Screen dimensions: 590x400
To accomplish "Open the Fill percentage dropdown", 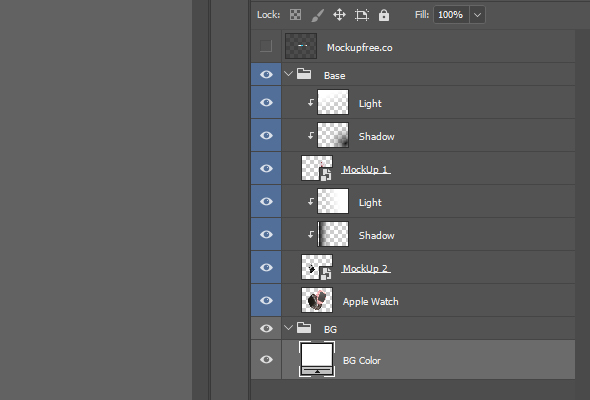I will pyautogui.click(x=477, y=15).
